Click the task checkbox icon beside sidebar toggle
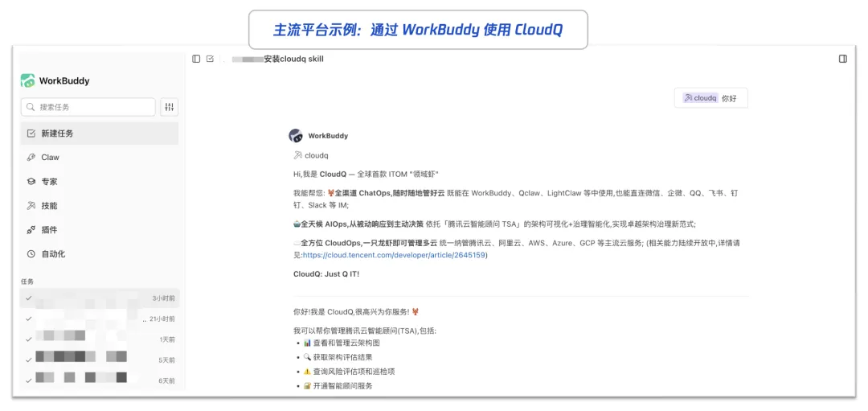This screenshot has height=411, width=868. (210, 59)
